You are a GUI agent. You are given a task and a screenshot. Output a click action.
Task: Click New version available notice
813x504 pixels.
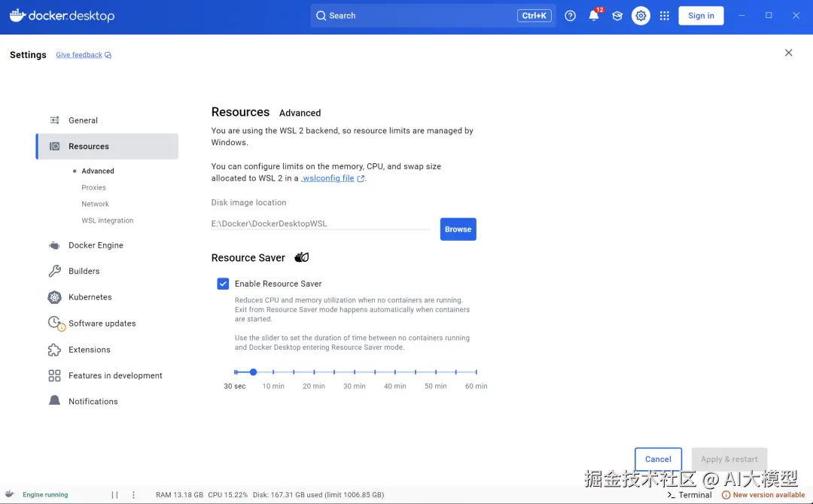tap(763, 495)
